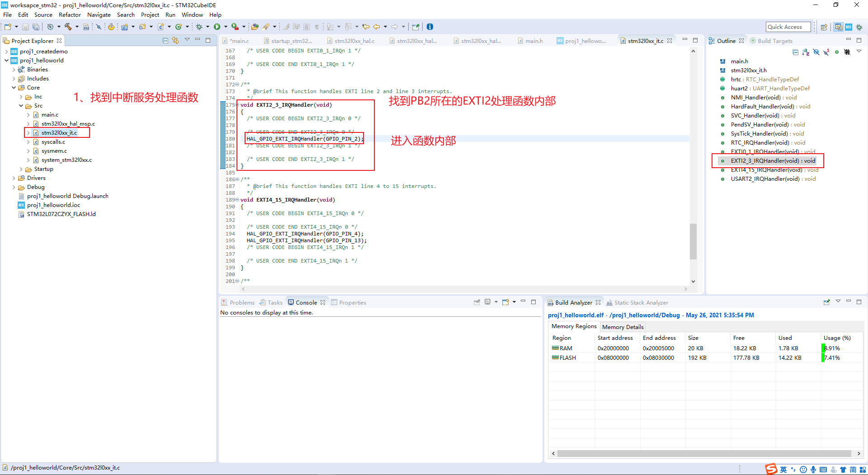Image resolution: width=868 pixels, height=475 pixels.
Task: Click the RAM usage green bar
Action: (823, 348)
